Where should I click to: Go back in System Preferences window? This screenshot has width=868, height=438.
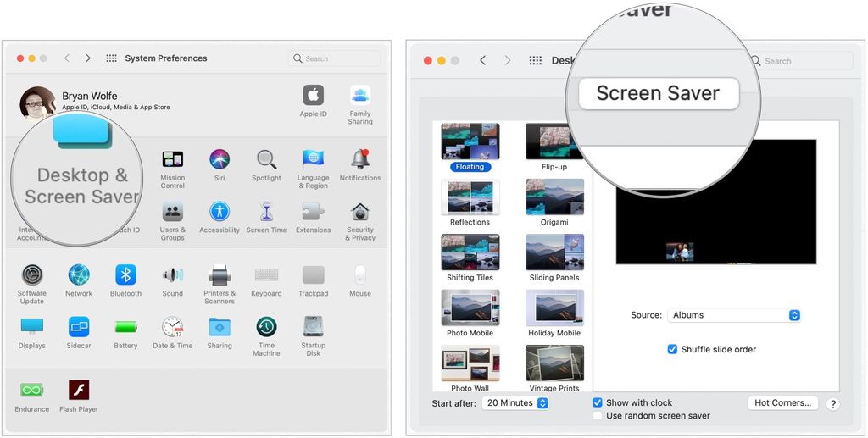point(67,58)
